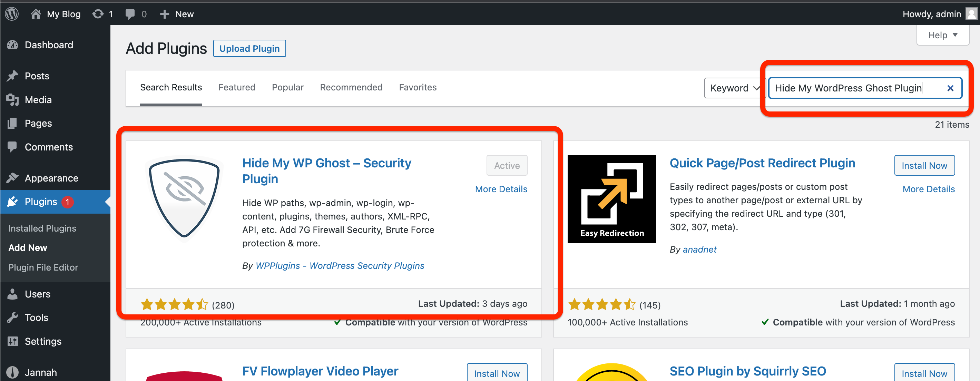
Task: Switch to the Featured tab
Action: click(x=237, y=87)
